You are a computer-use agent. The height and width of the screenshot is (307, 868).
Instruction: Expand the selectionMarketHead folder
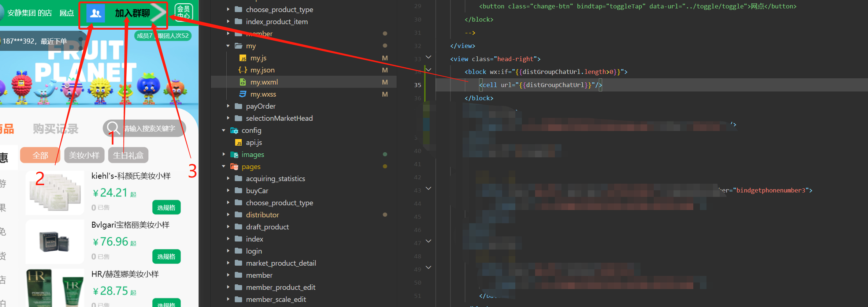228,118
